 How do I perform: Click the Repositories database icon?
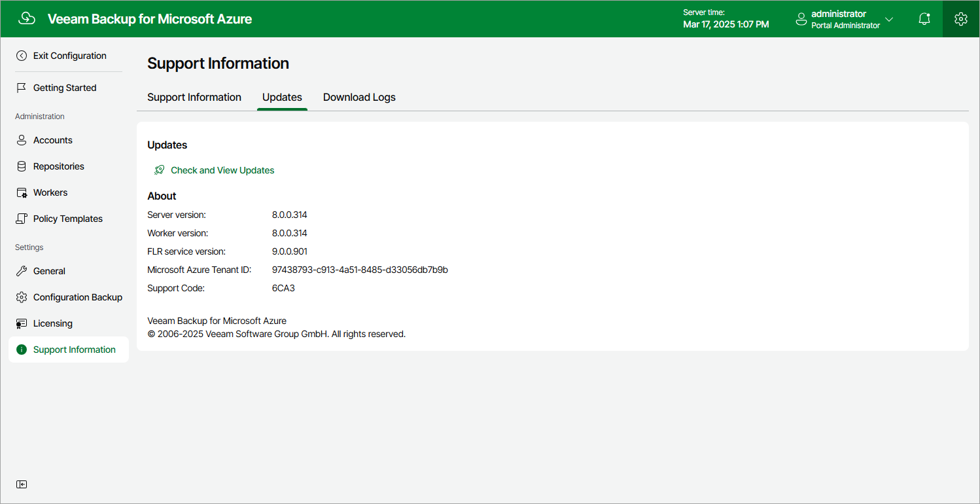pos(22,166)
